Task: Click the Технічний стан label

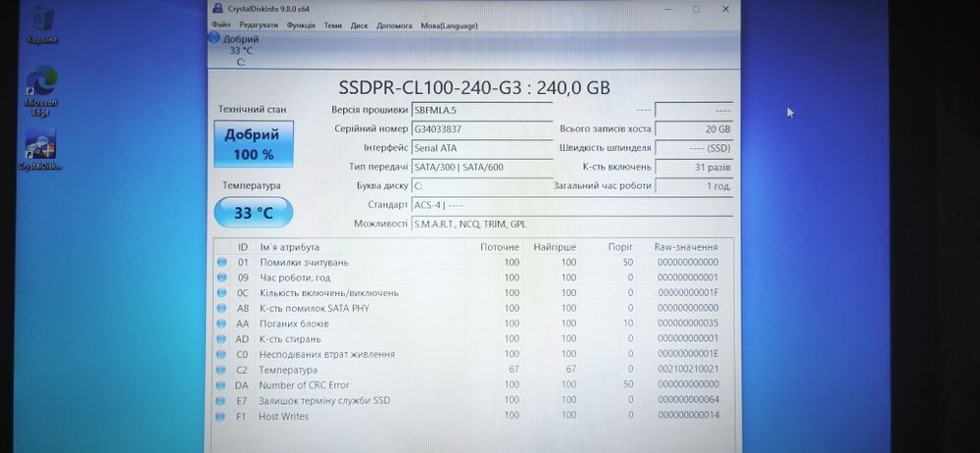Action: [x=253, y=109]
